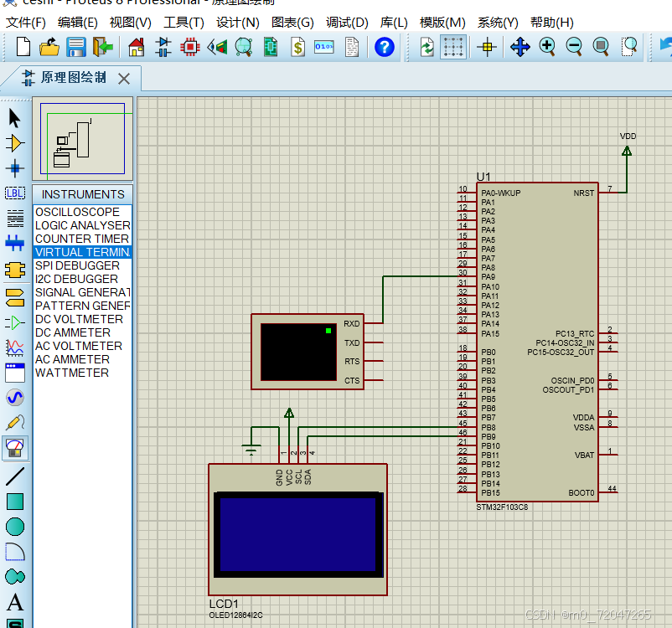Choose the Wire Label Mode (LBL) tool

click(x=13, y=193)
